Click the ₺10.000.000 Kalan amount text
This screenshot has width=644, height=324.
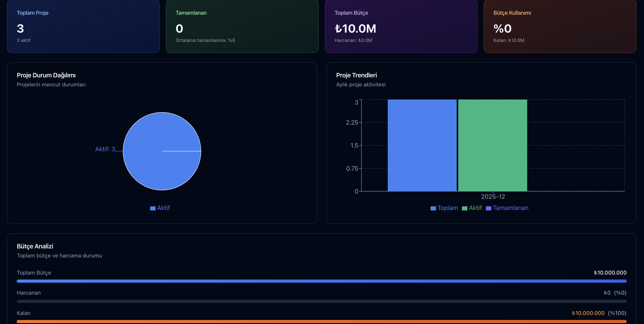(588, 313)
